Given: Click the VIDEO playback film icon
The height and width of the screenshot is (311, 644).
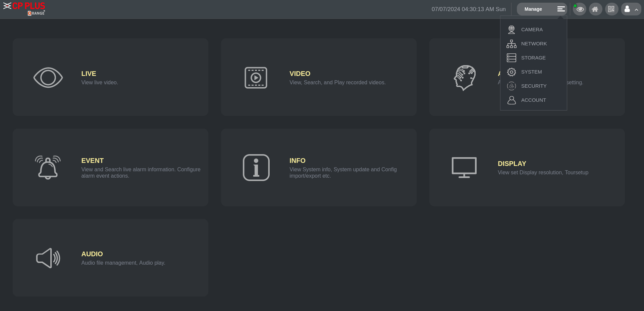Looking at the screenshot, I should click(x=256, y=78).
